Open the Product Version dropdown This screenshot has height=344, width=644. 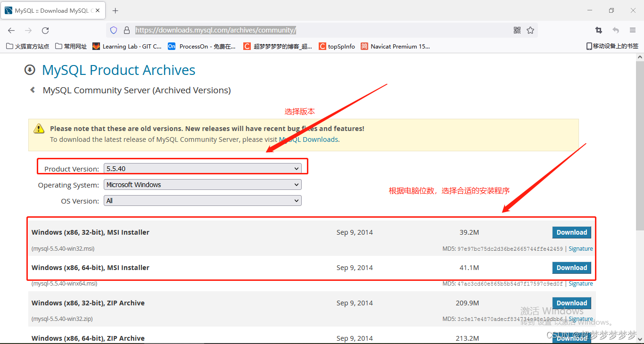click(202, 169)
